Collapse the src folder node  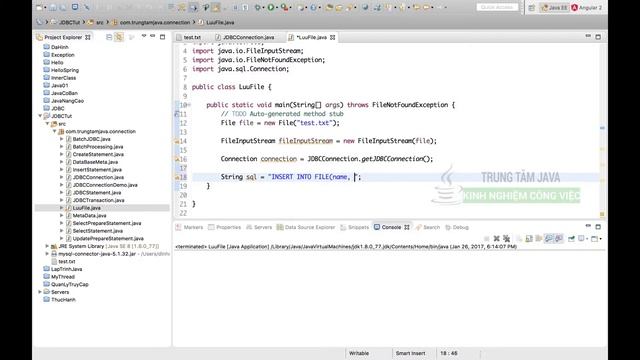(47, 124)
